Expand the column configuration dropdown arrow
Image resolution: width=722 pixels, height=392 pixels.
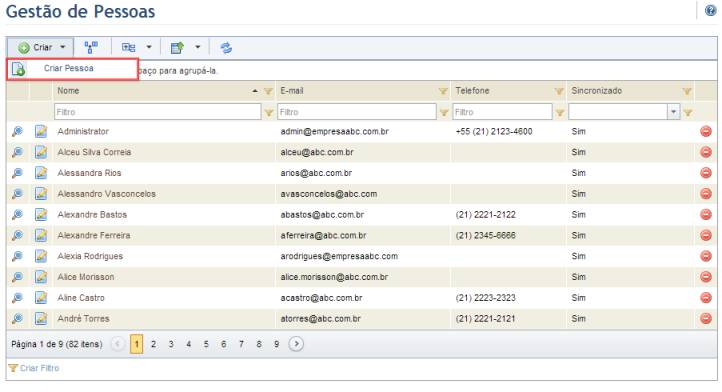[149, 47]
